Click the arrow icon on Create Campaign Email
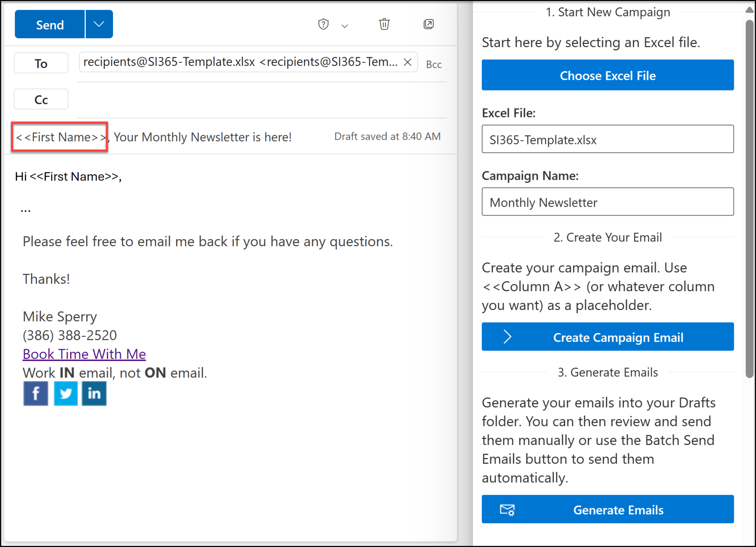This screenshot has width=756, height=547. (507, 337)
